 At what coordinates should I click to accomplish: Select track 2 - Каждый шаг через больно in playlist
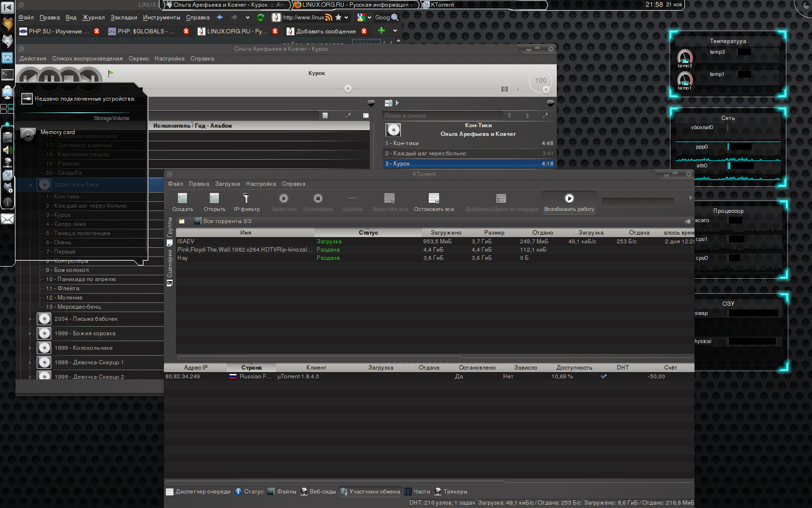469,153
